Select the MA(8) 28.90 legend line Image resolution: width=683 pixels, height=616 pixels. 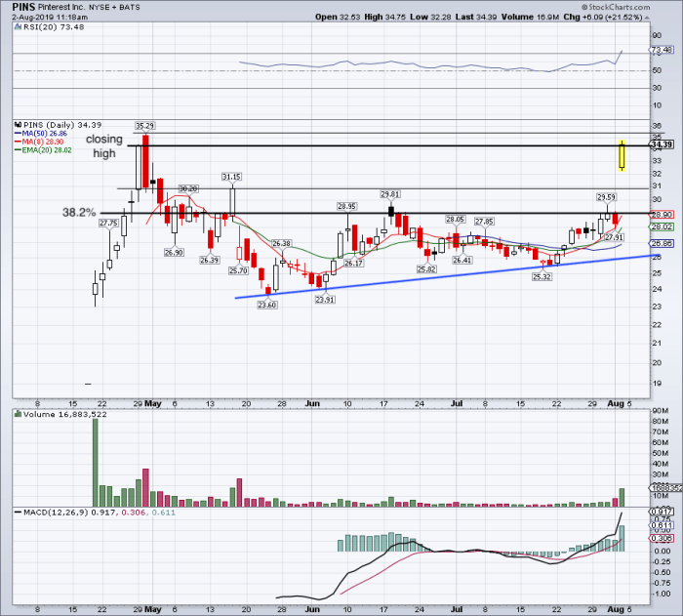[x=39, y=142]
